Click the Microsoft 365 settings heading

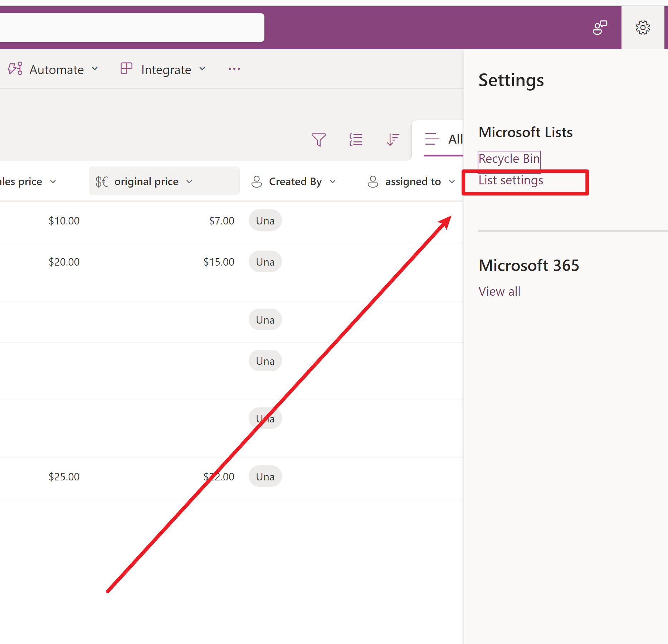(x=529, y=265)
